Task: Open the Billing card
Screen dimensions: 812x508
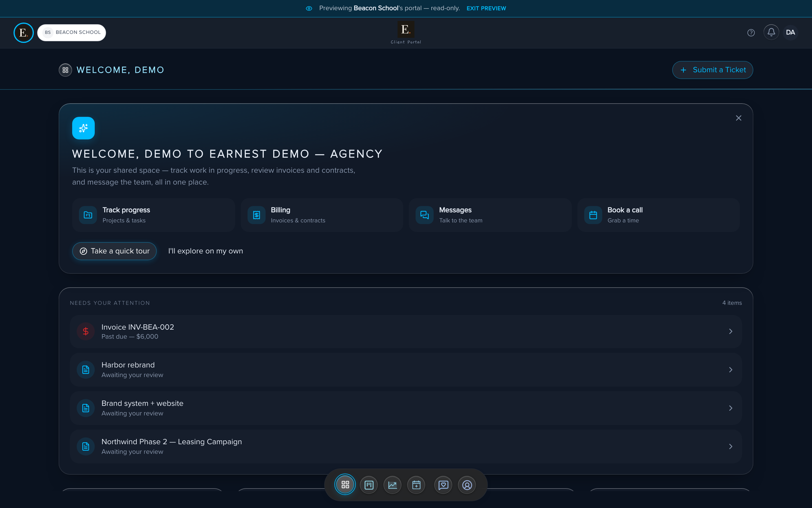Action: click(x=322, y=215)
